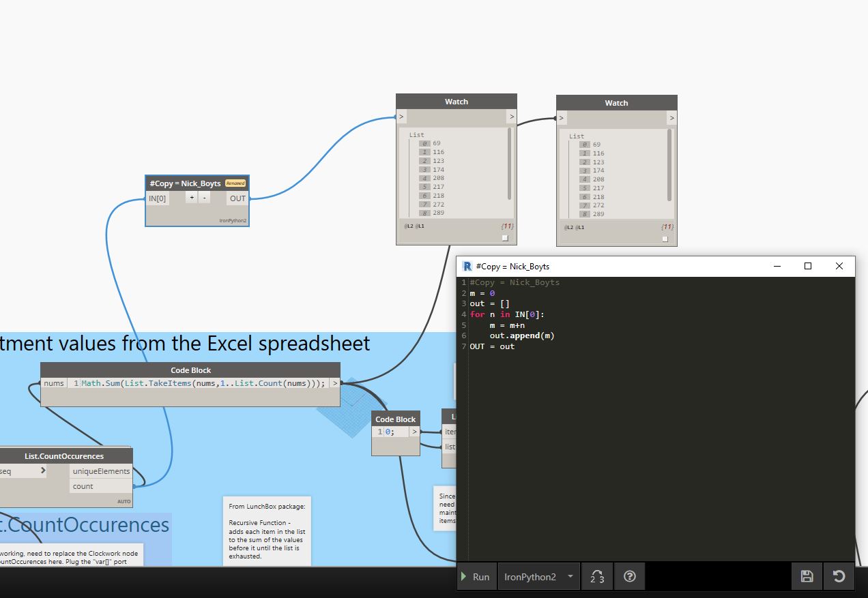Click the revert icon in the Python editor footer
868x598 pixels.
[x=839, y=576]
